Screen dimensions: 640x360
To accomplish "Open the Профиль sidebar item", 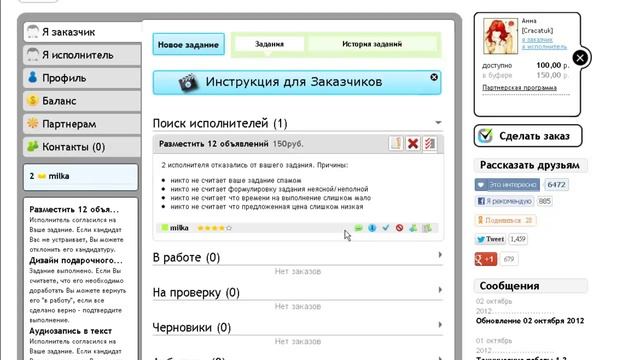I will pyautogui.click(x=82, y=78).
